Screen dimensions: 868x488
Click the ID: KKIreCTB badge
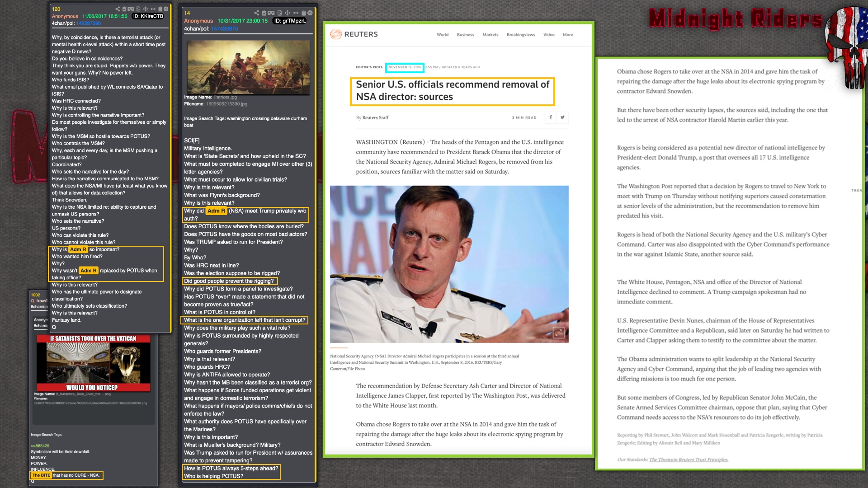click(x=148, y=16)
